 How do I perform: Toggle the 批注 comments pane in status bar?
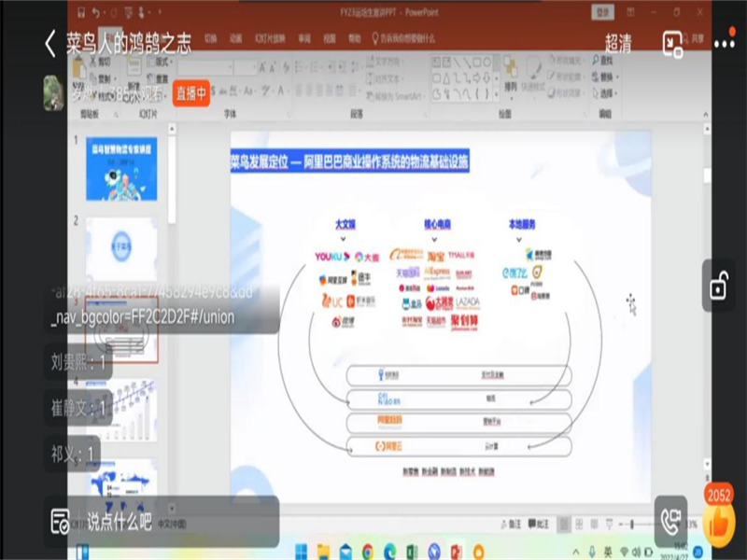(538, 525)
